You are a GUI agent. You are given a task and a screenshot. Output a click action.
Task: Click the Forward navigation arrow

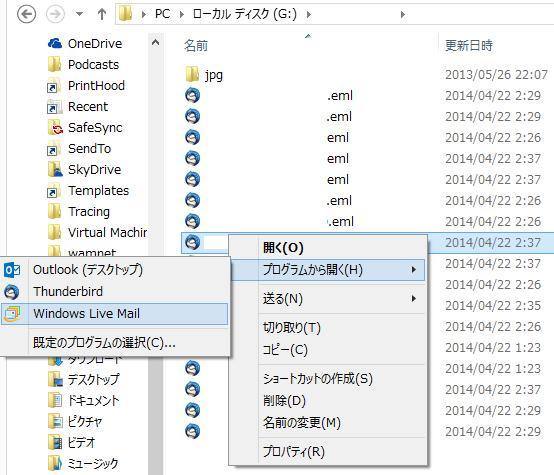point(55,14)
